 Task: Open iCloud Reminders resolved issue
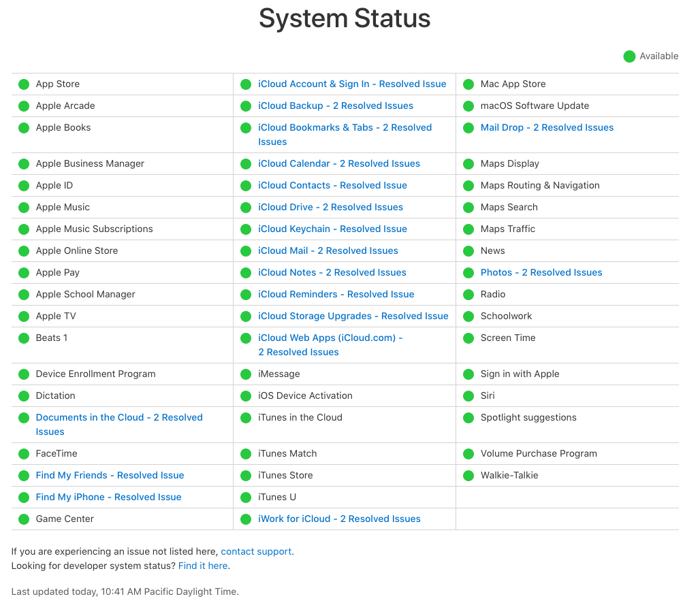pos(336,294)
